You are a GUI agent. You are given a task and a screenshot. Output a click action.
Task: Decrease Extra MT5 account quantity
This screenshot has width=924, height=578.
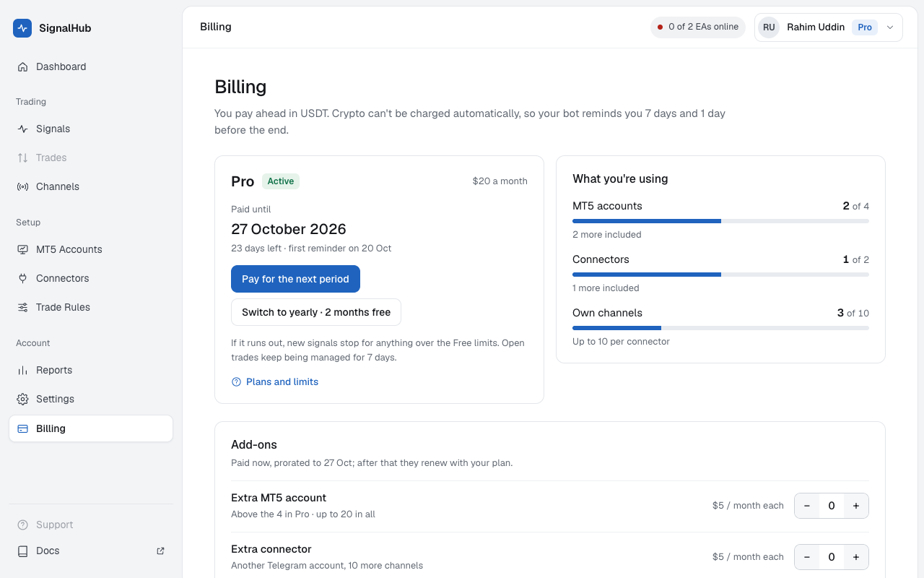[x=807, y=506]
